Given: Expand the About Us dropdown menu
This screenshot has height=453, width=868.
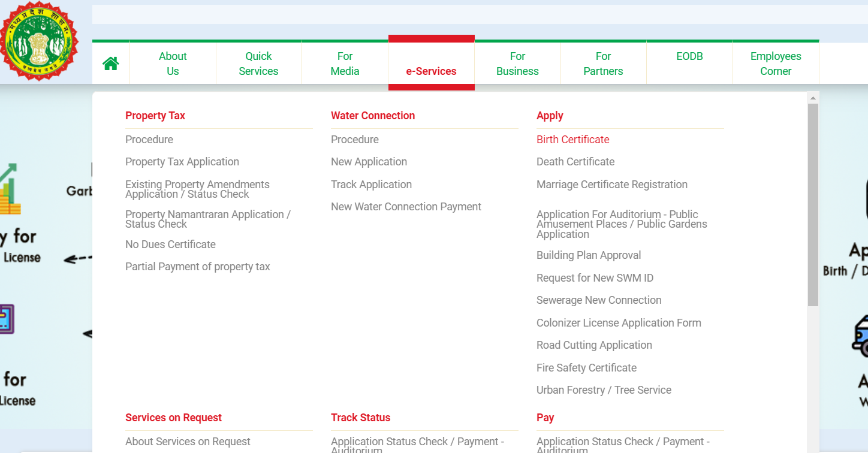Looking at the screenshot, I should (x=173, y=64).
